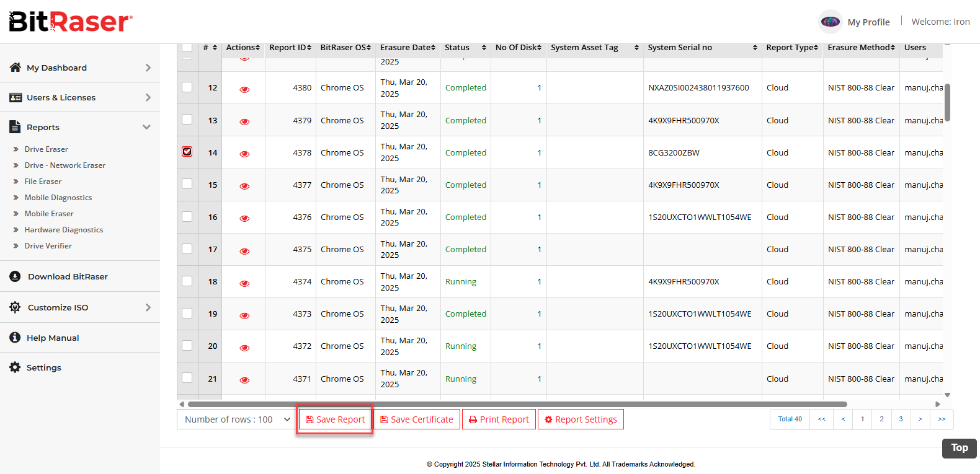
Task: Sort by System Serial no arrows
Action: point(755,48)
